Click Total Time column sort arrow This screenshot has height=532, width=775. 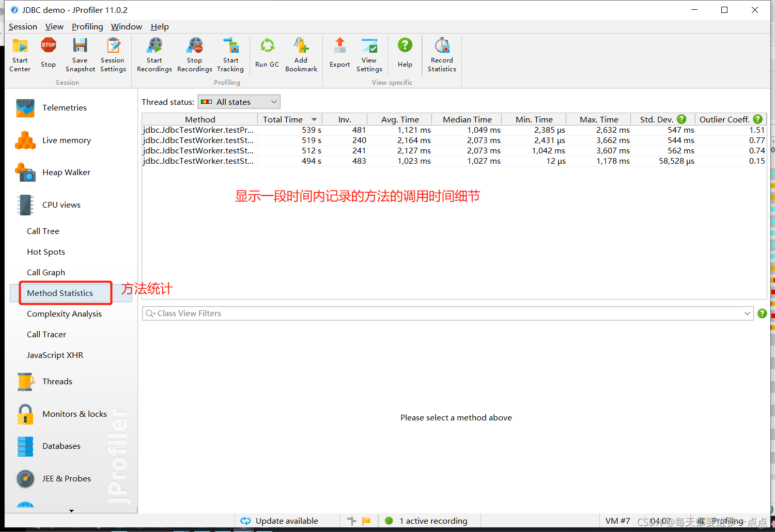314,120
